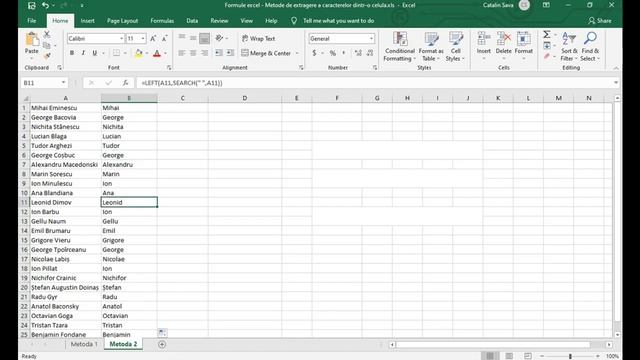Toggle center text alignment
Image resolution: width=640 pixels, height=360 pixels.
pos(193,53)
